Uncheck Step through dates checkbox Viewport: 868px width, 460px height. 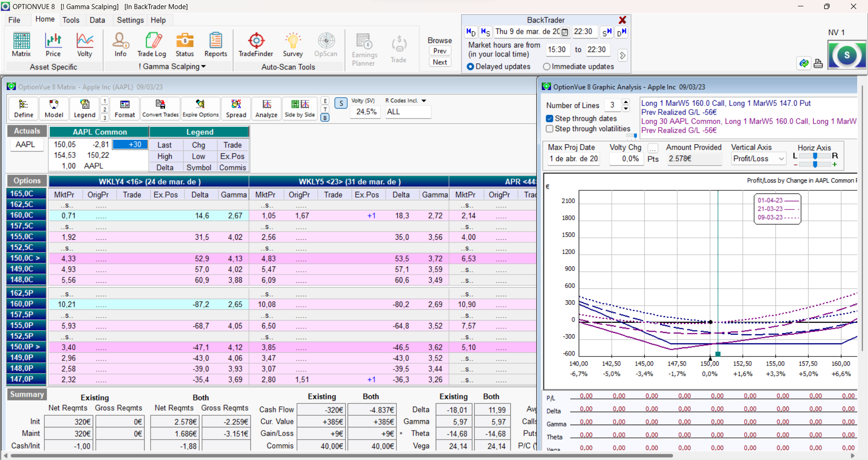[x=550, y=119]
